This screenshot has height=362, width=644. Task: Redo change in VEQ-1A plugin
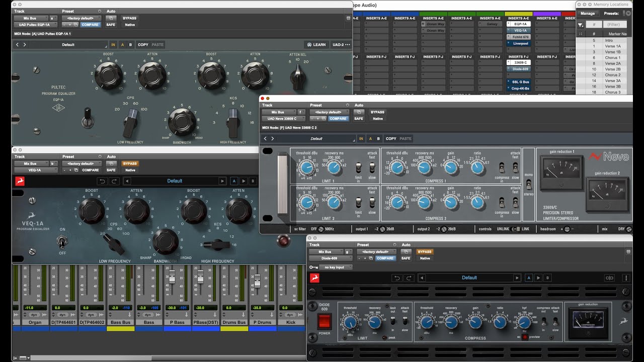[x=114, y=181]
